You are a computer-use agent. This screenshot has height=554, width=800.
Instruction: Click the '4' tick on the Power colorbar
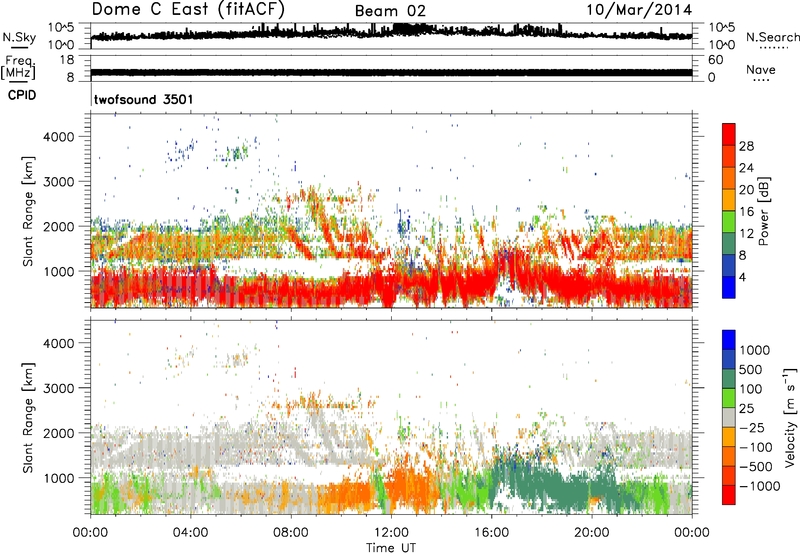(x=742, y=277)
